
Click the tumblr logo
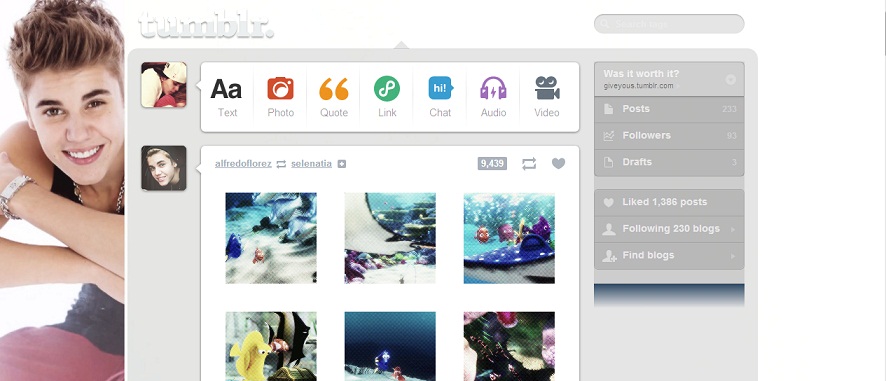tap(206, 25)
